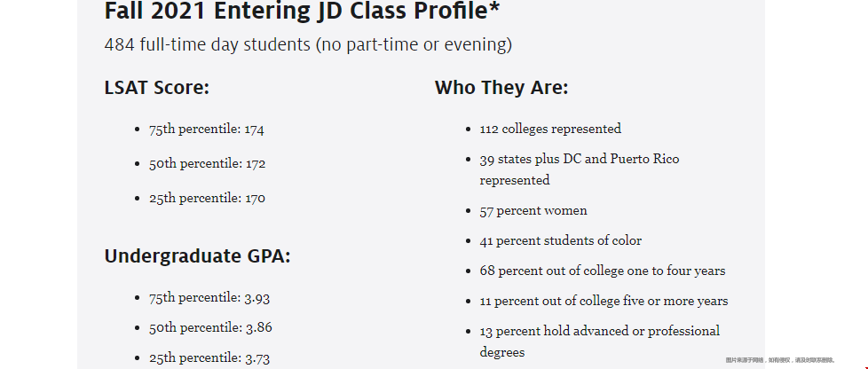868x369 pixels.
Task: Click the 41 percent students of color line
Action: pyautogui.click(x=561, y=240)
